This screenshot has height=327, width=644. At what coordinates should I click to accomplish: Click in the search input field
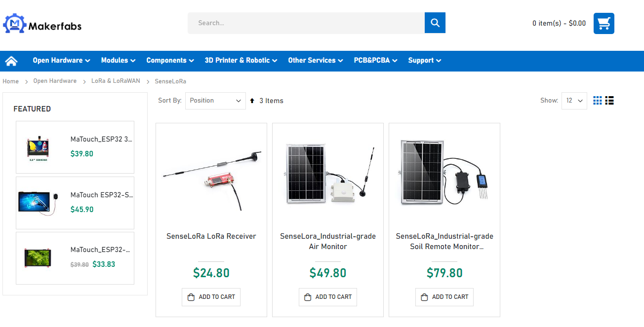point(306,23)
